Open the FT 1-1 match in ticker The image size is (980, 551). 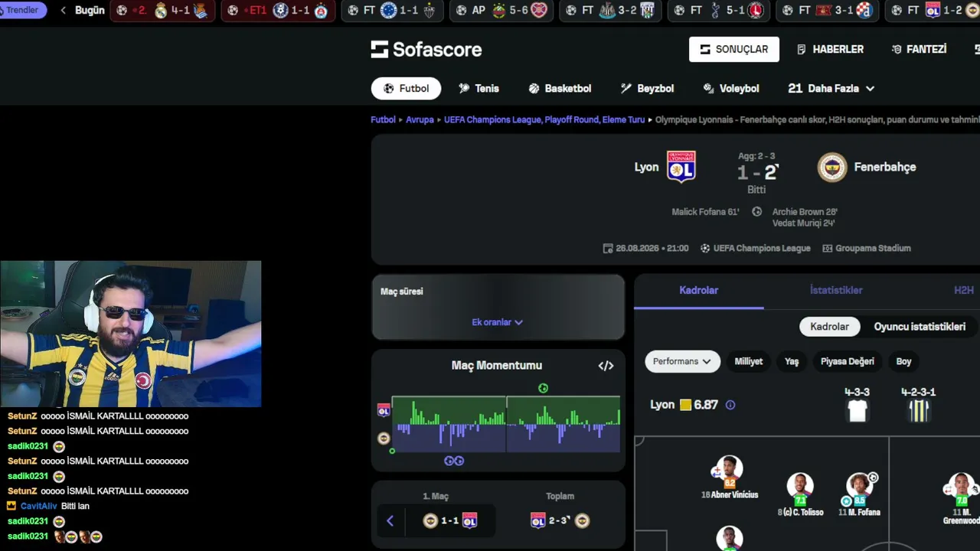pyautogui.click(x=391, y=11)
